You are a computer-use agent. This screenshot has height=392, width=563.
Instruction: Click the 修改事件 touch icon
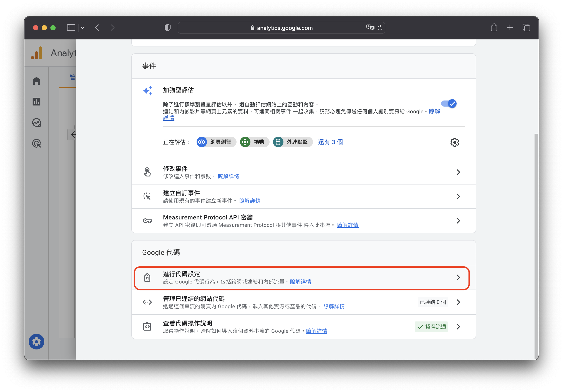coord(147,172)
